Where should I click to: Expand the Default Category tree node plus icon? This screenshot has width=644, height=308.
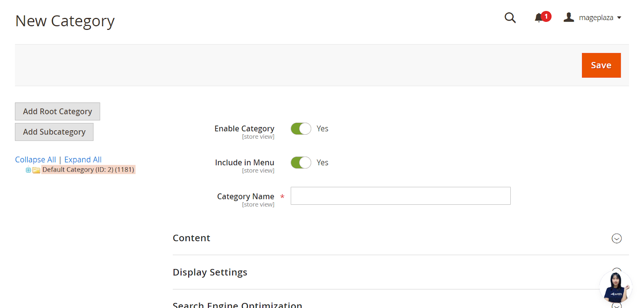[x=28, y=170]
